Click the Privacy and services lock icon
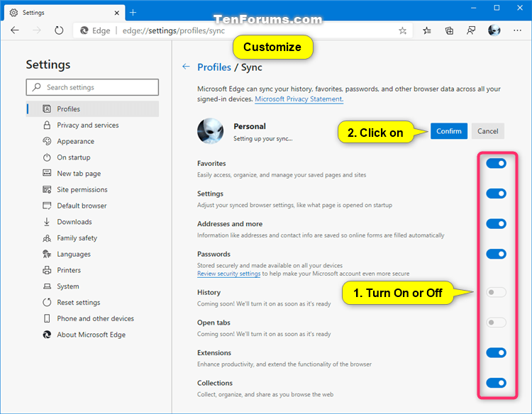The image size is (532, 414). [x=47, y=125]
